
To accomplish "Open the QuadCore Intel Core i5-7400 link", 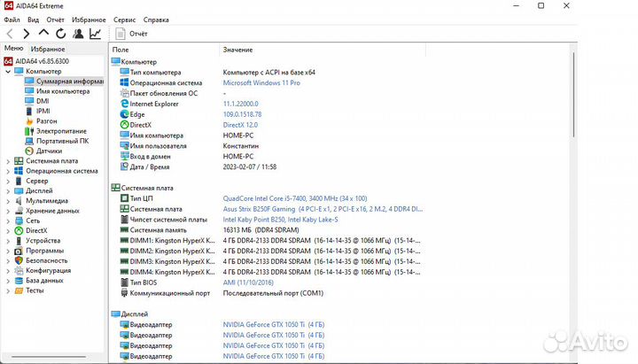I will tap(295, 198).
